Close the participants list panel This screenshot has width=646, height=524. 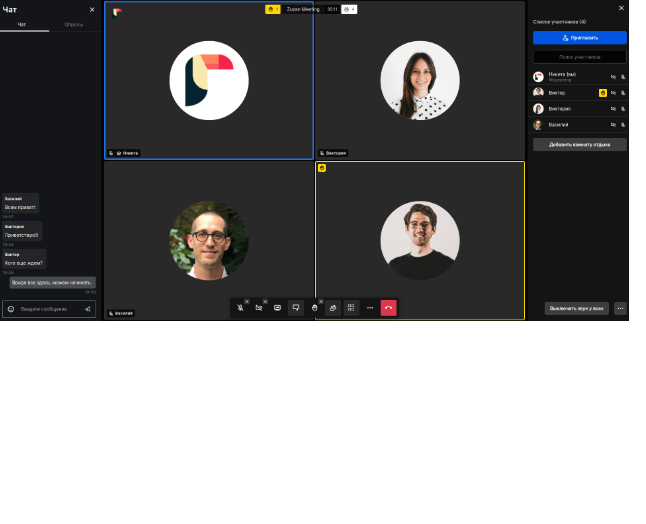621,8
